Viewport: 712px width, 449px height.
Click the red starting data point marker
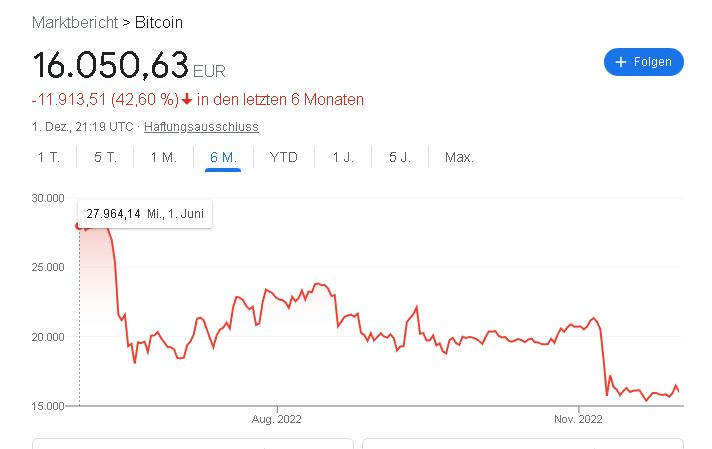click(x=79, y=225)
